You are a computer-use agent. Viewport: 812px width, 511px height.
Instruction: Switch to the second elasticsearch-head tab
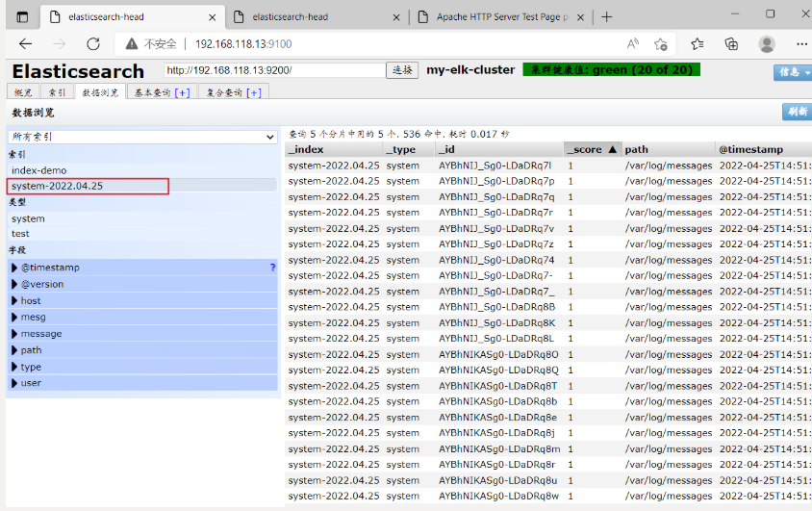[x=317, y=17]
